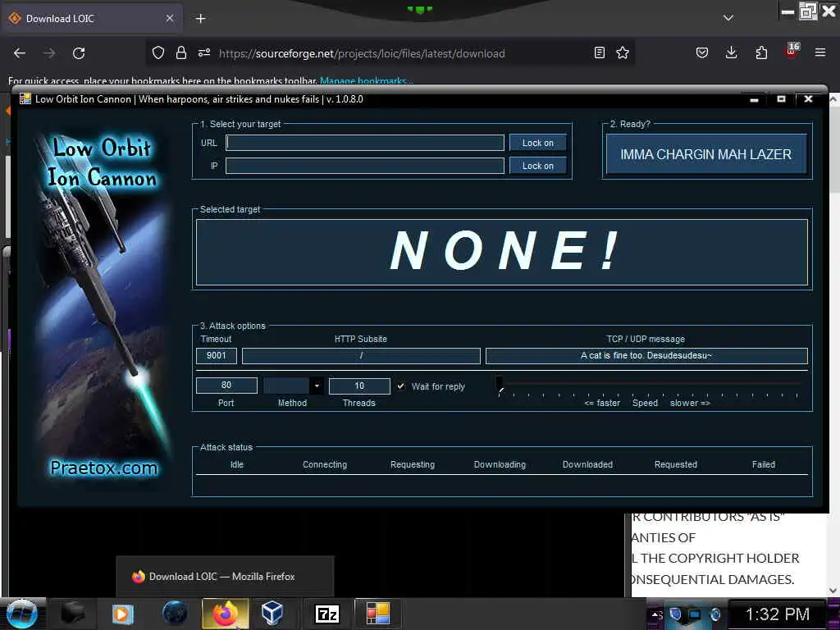Viewport: 840px width, 630px height.
Task: Open the media player taskbar icon
Action: (122, 614)
